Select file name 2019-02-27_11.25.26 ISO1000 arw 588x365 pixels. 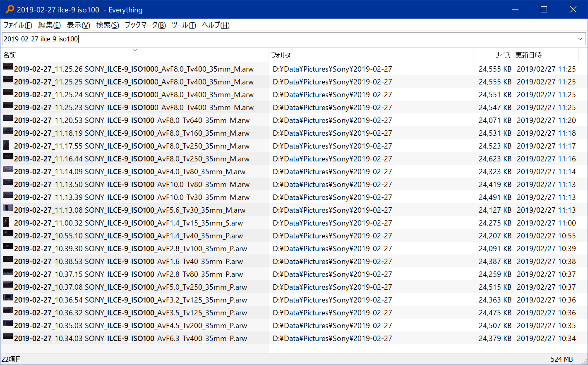[x=134, y=69]
